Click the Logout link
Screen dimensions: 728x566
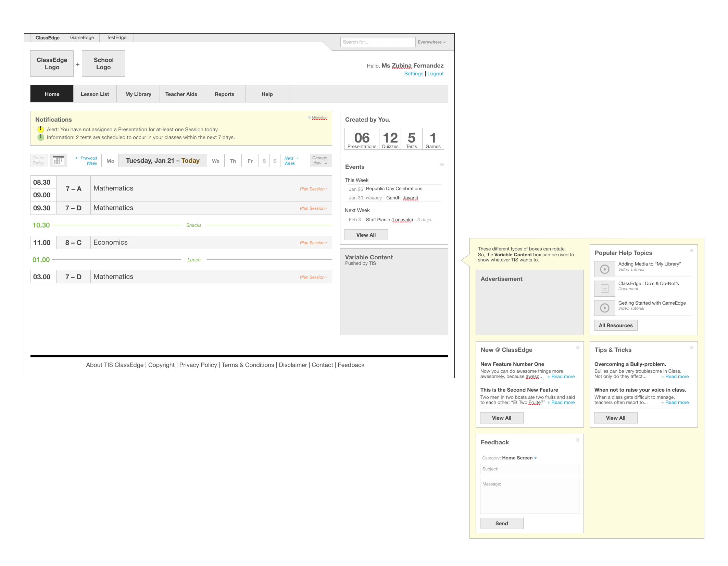click(435, 74)
